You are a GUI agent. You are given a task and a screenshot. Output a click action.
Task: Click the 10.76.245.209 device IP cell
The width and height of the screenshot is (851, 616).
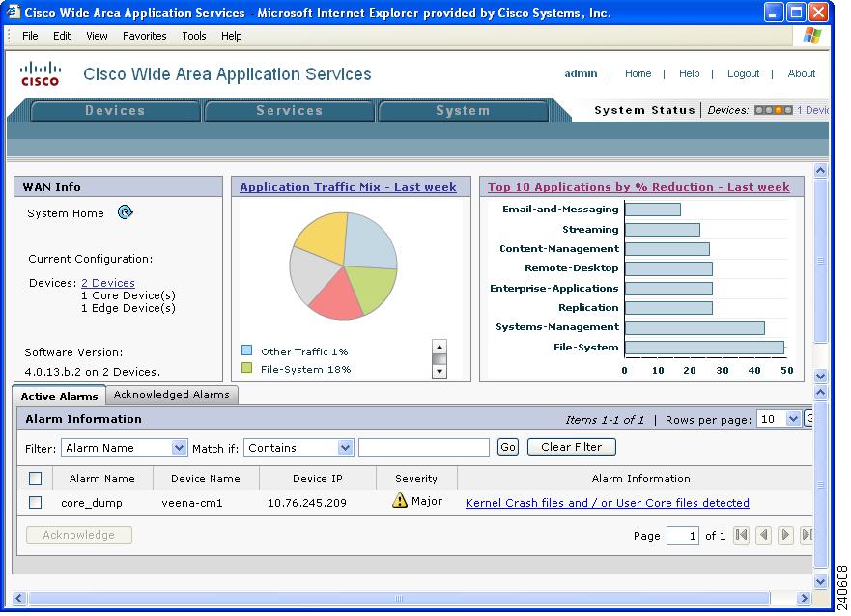click(x=307, y=503)
